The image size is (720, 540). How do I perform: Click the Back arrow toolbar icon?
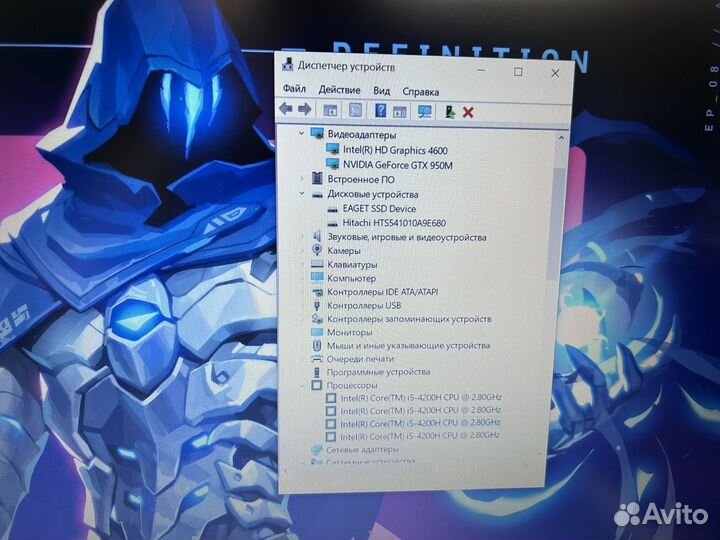click(x=286, y=109)
